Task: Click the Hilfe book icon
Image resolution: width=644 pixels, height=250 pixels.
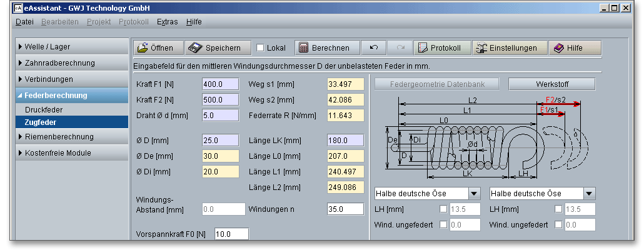Action: click(x=558, y=48)
